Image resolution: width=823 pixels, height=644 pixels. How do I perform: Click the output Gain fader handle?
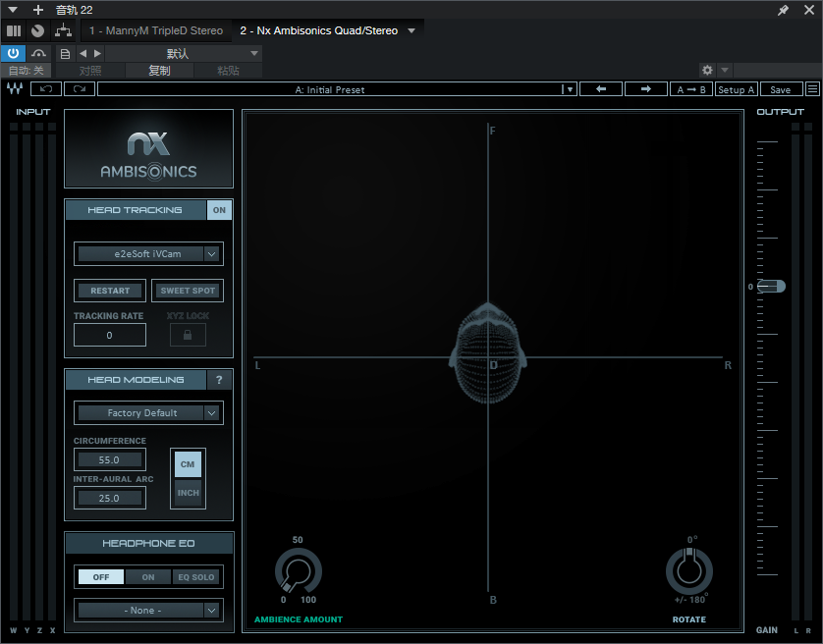771,286
